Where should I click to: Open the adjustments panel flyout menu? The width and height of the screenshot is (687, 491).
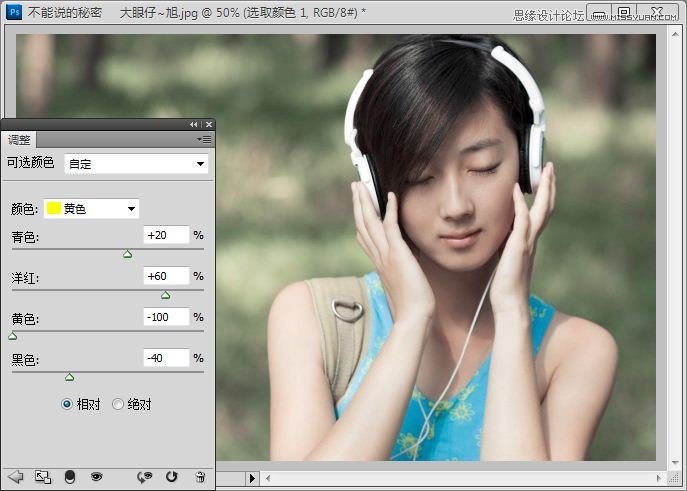[x=204, y=140]
